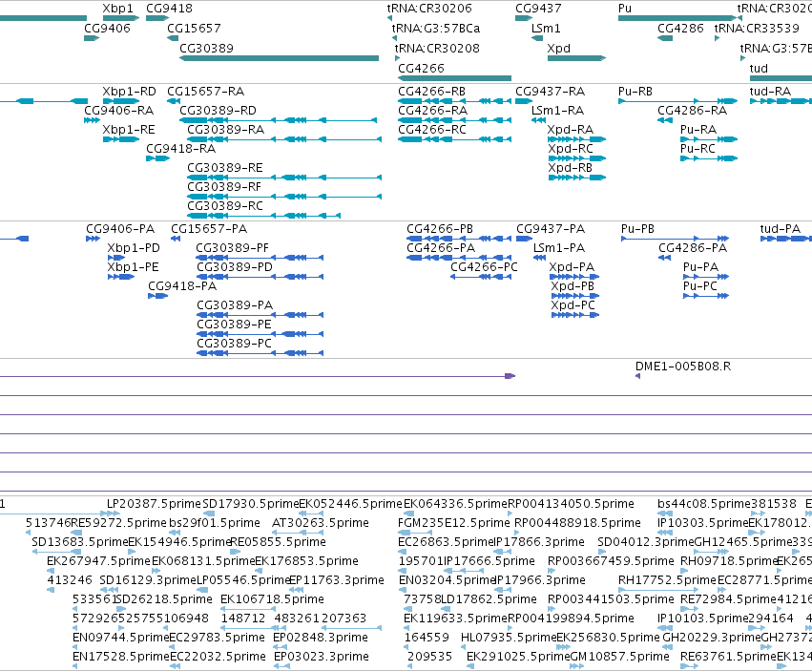Click the Xpd-PA protein
The image size is (812, 671).
[x=574, y=277]
